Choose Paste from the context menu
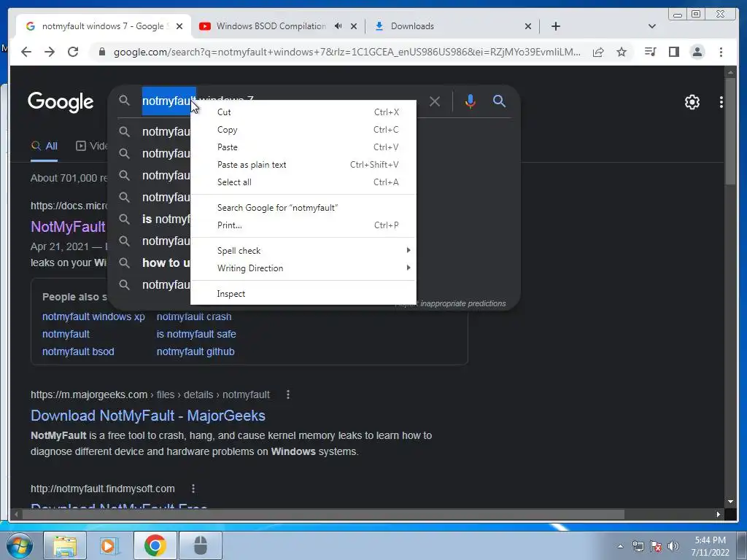747x560 pixels. tap(303, 147)
